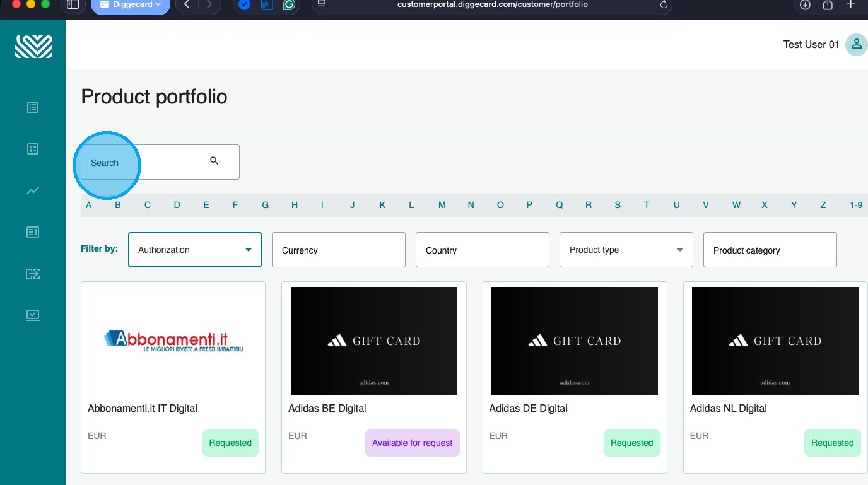Click the EUR label on Adidas BE Digital
Screen dimensions: 868x485
298,436
